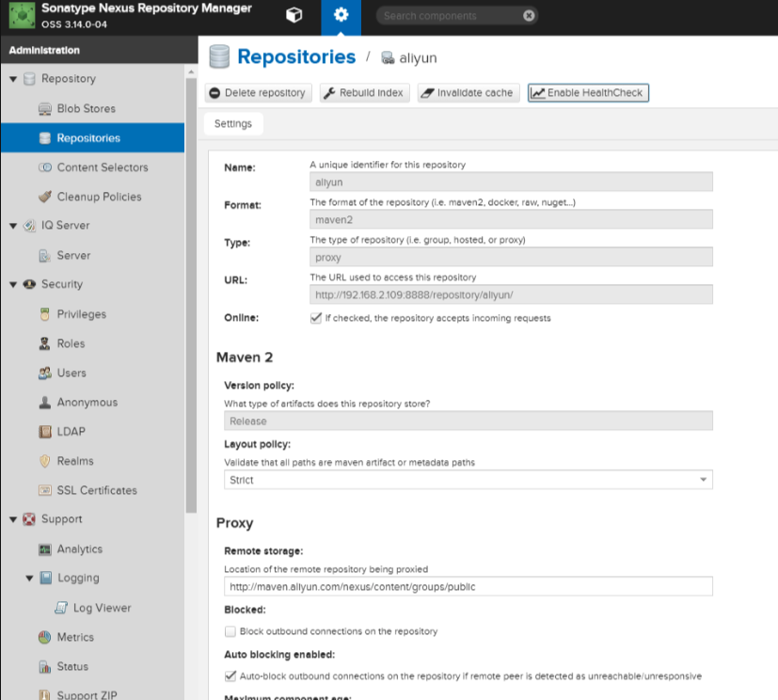Toggle the Online checkbox

pos(315,318)
